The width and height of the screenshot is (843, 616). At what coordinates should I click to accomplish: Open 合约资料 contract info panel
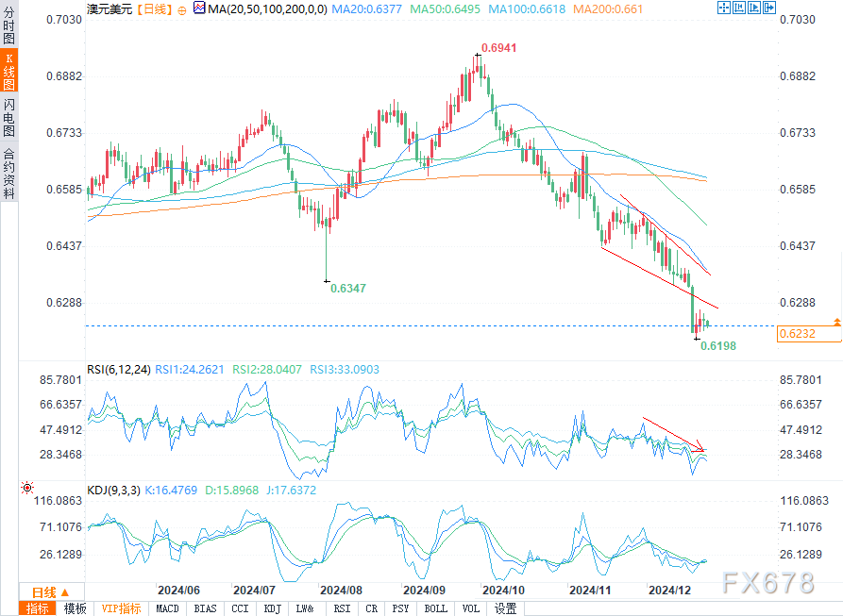click(8, 173)
